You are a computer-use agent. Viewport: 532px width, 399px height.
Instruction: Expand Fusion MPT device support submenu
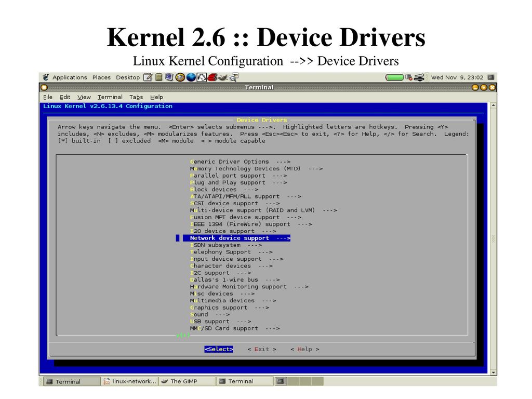click(x=245, y=218)
